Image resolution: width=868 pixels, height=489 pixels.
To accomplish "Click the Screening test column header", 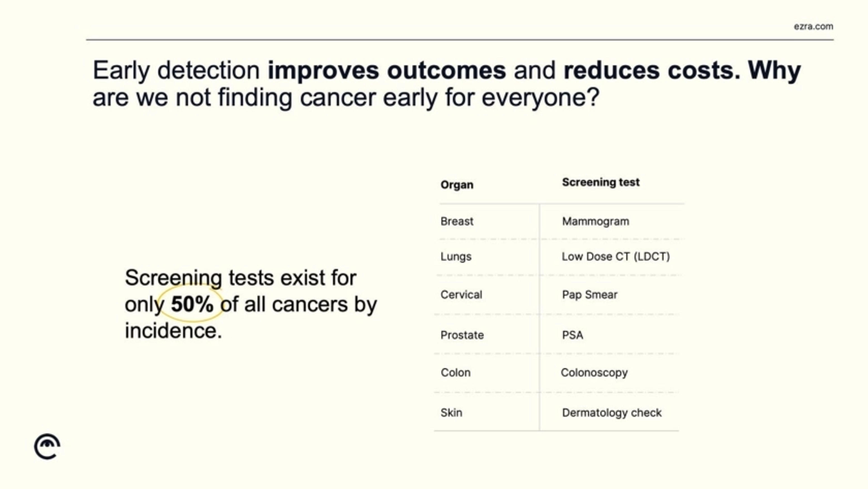I will point(600,182).
